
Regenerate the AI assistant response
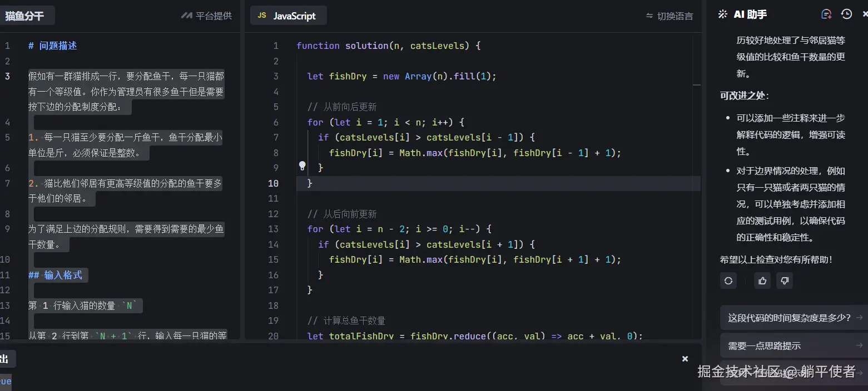pos(728,280)
